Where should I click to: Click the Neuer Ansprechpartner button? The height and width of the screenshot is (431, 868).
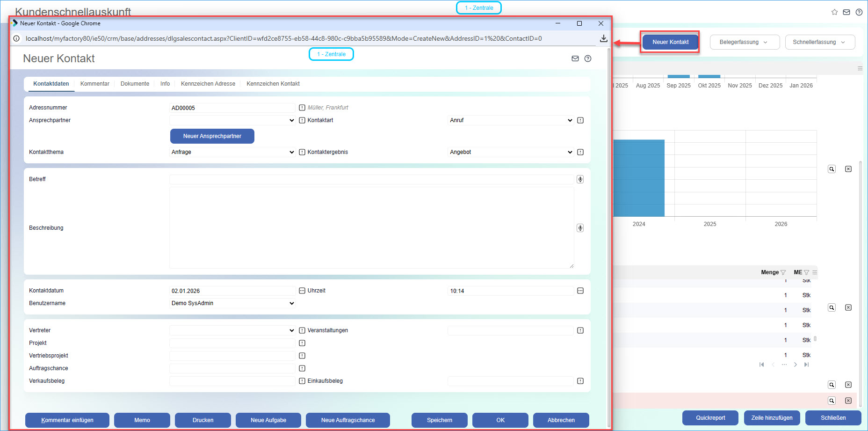coord(212,136)
